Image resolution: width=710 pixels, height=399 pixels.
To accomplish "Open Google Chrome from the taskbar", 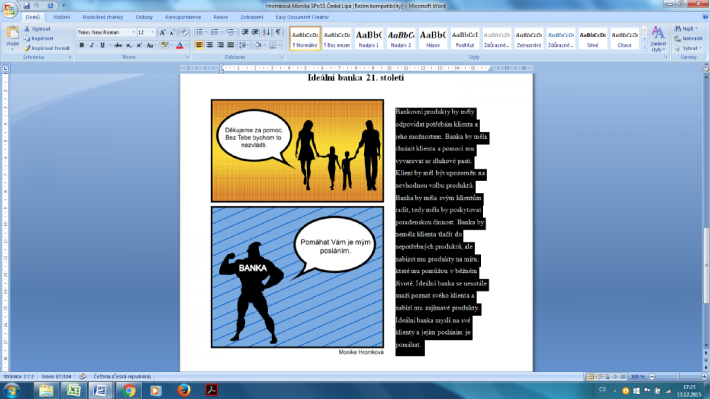I will click(129, 390).
